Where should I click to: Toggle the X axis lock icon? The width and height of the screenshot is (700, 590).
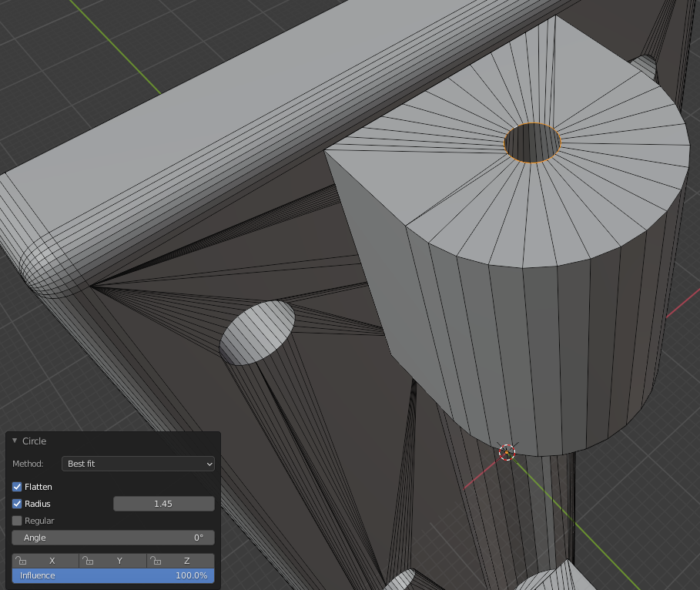(x=22, y=561)
